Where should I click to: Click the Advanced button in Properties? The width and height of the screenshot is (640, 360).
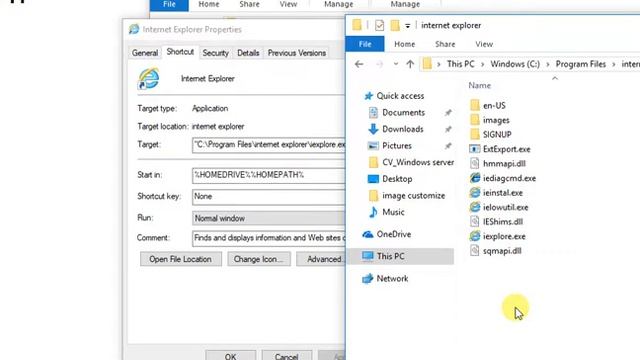321,259
